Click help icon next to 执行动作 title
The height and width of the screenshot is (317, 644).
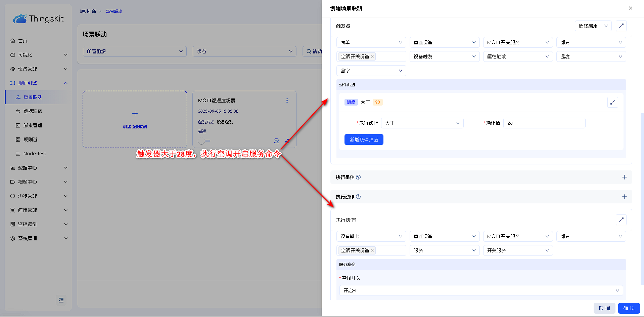pos(358,197)
